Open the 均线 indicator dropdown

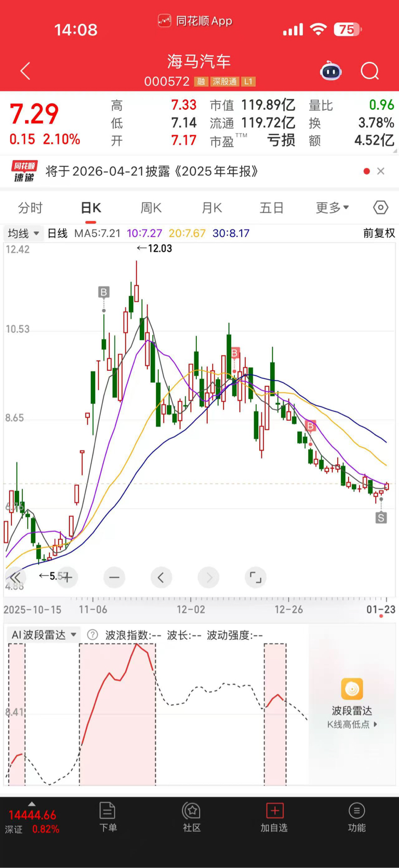pyautogui.click(x=23, y=233)
